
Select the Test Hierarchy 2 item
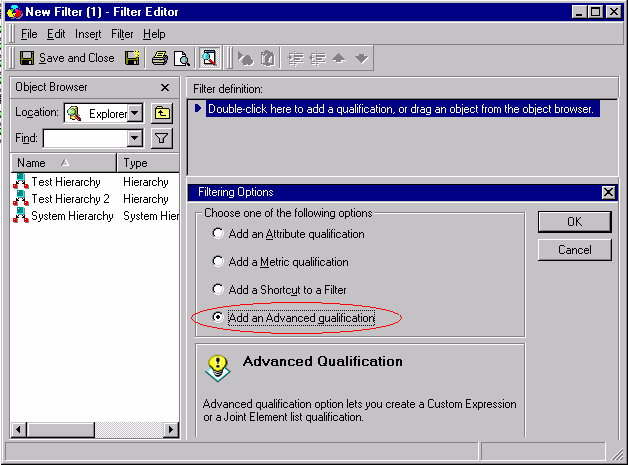pos(70,199)
